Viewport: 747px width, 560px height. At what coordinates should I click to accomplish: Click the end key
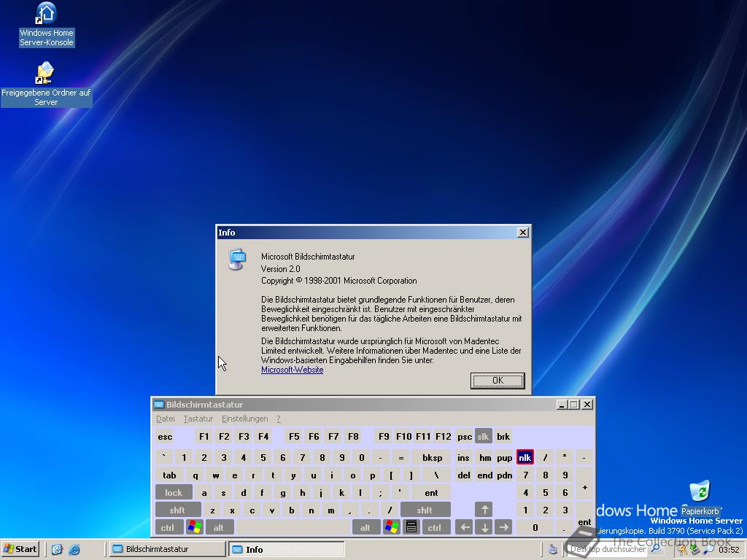[484, 475]
